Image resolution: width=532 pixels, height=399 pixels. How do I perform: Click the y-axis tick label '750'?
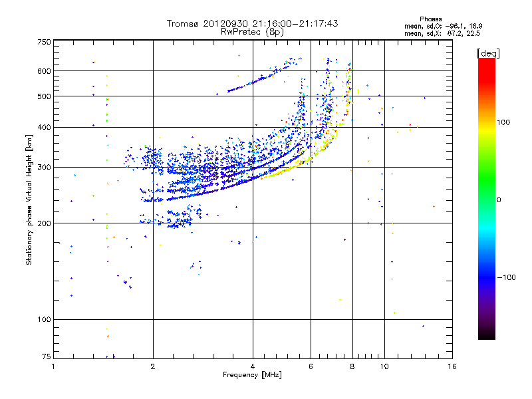[45, 42]
